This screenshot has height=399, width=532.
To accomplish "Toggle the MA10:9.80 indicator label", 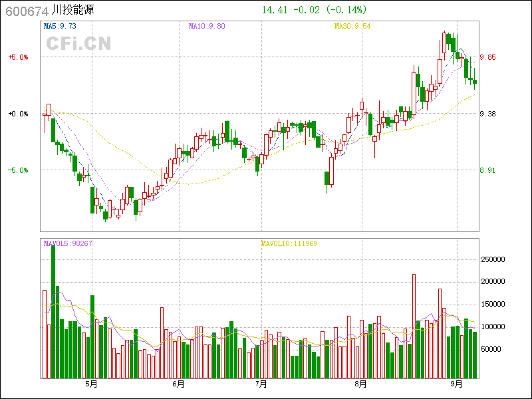I will 207,27.
